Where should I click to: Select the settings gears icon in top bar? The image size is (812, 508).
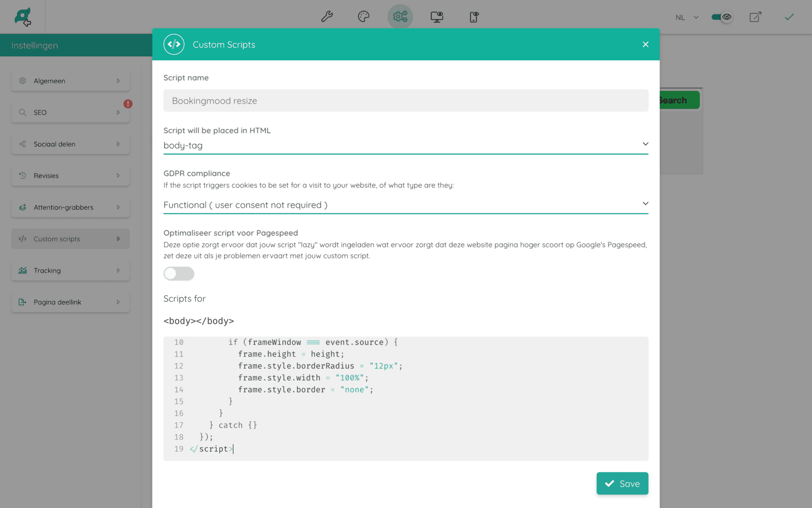point(400,17)
